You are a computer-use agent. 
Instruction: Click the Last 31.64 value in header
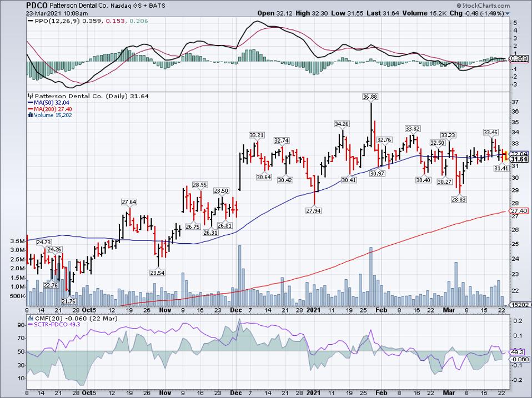point(384,13)
